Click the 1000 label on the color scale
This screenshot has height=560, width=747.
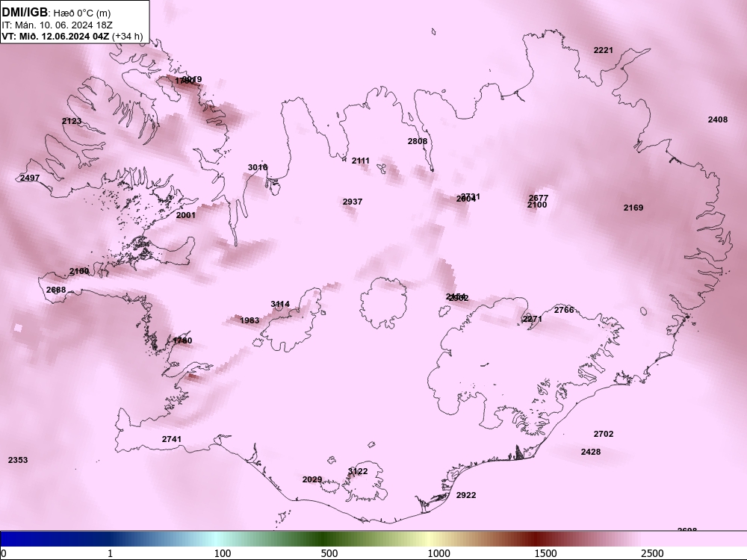click(x=438, y=553)
